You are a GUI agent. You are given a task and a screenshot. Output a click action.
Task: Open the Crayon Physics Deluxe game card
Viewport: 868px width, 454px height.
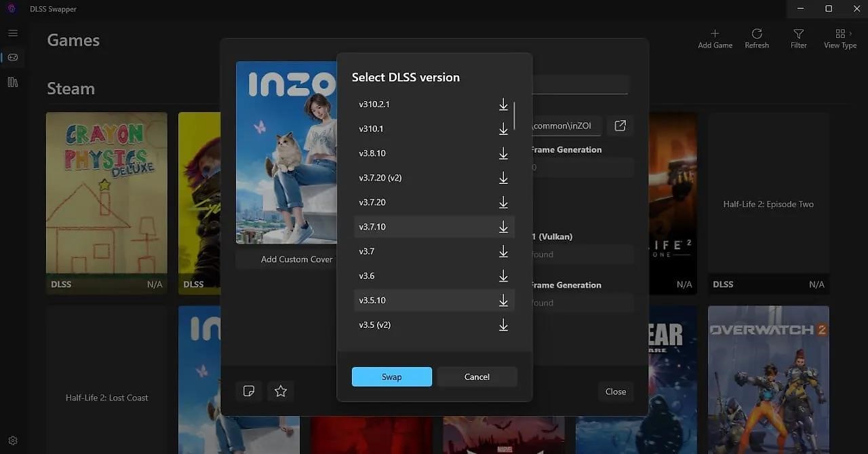point(106,203)
